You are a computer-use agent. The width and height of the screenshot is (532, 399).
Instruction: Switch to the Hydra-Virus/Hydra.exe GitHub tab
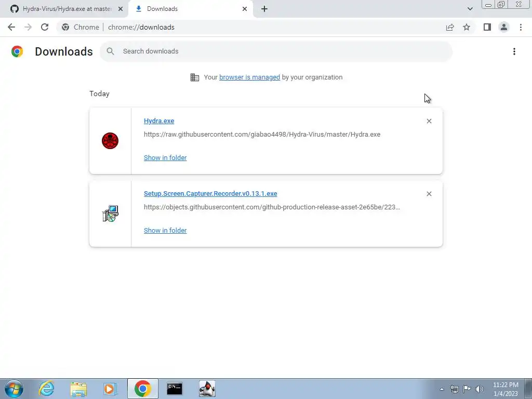point(64,9)
